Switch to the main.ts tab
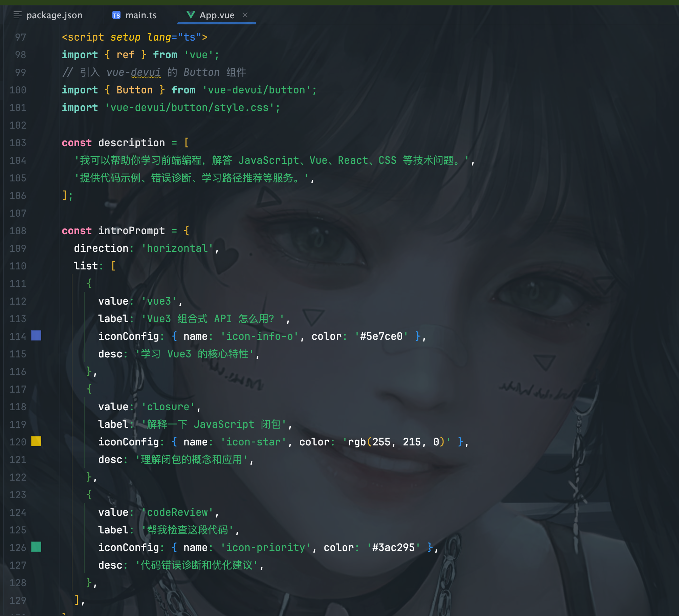Image resolution: width=679 pixels, height=616 pixels. pyautogui.click(x=140, y=15)
